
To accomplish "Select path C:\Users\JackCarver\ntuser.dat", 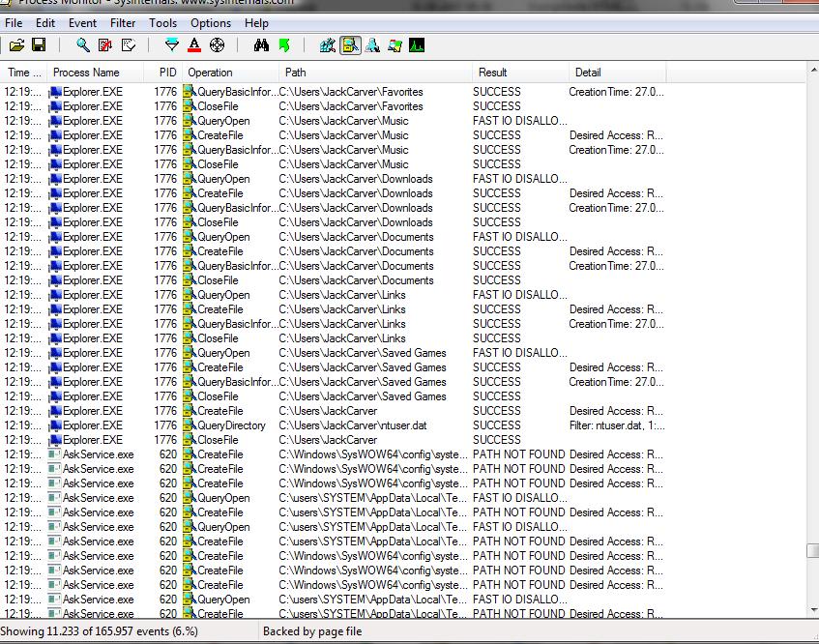I will (353, 425).
